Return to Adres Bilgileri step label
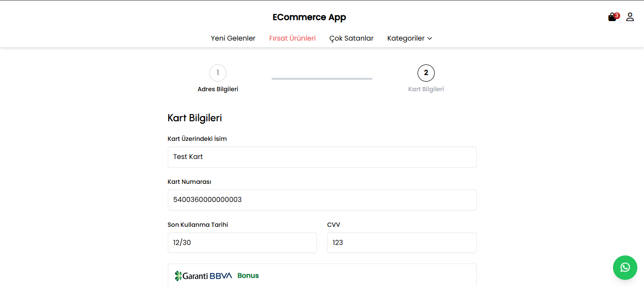Viewport: 644px width, 286px height. pyautogui.click(x=218, y=89)
